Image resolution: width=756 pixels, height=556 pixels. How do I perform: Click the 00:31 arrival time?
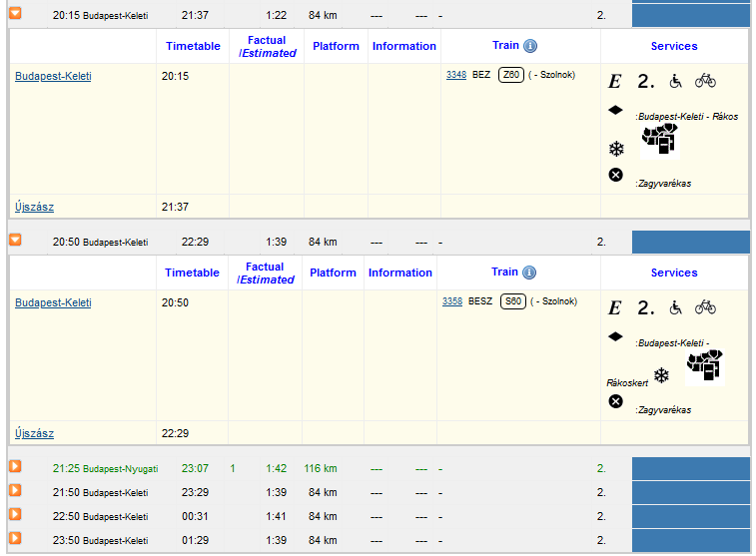point(195,516)
